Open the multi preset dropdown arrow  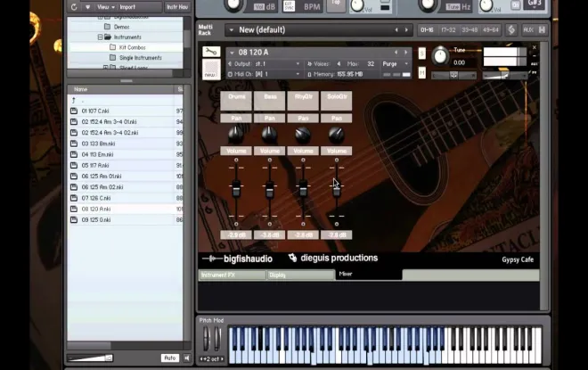232,30
